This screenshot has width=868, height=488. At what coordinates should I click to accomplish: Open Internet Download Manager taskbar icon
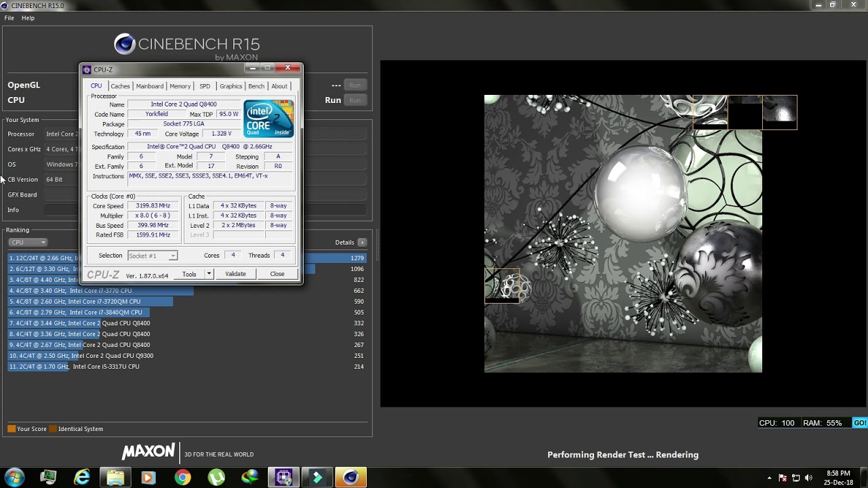(250, 478)
